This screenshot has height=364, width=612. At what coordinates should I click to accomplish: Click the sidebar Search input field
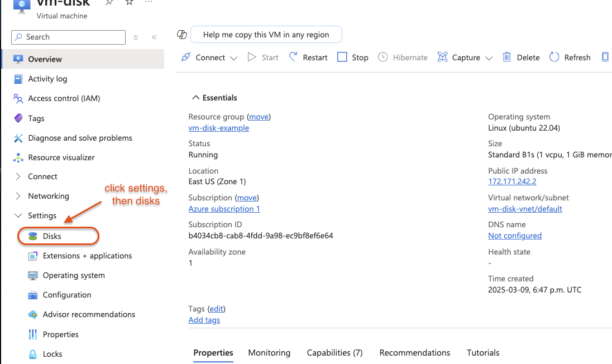coord(68,37)
